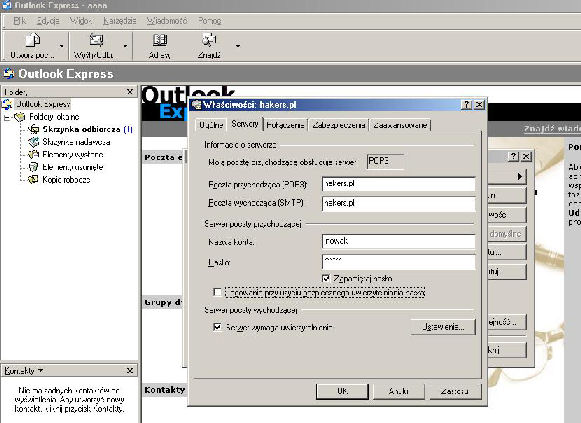Open the Pomoc menu
The height and width of the screenshot is (423, 581).
pos(210,21)
